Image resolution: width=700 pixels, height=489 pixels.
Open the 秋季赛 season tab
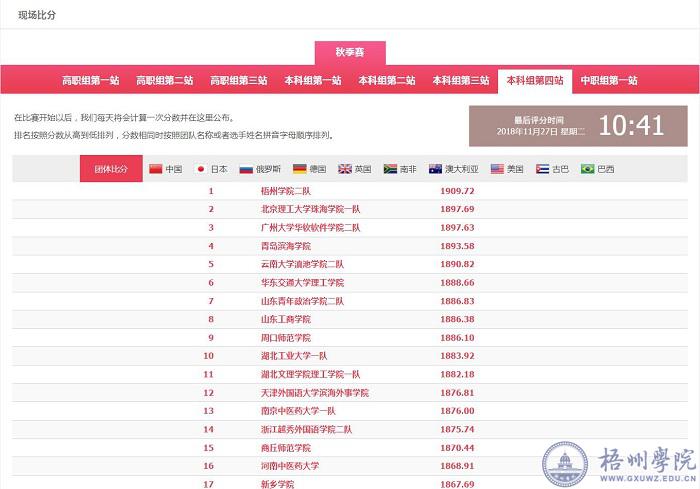coord(350,52)
